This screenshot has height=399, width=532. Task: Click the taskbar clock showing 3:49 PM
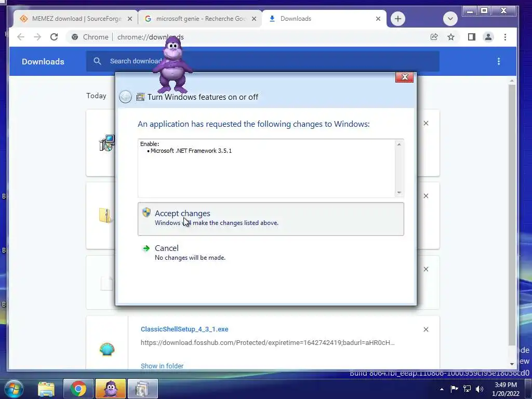pos(506,389)
